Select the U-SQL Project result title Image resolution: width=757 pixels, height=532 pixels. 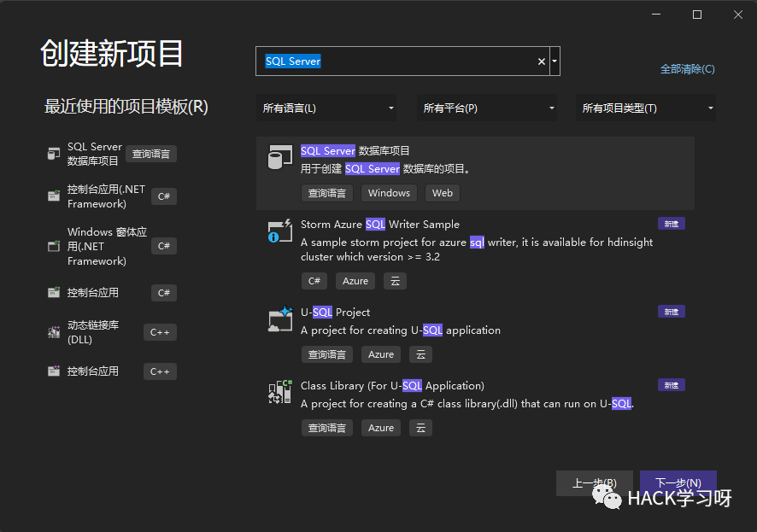[x=335, y=313]
